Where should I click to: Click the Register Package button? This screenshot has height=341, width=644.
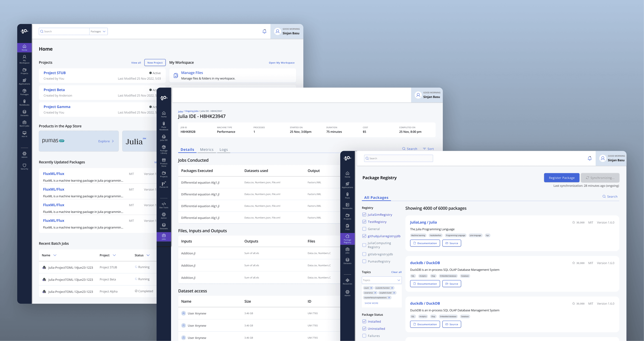(x=562, y=178)
